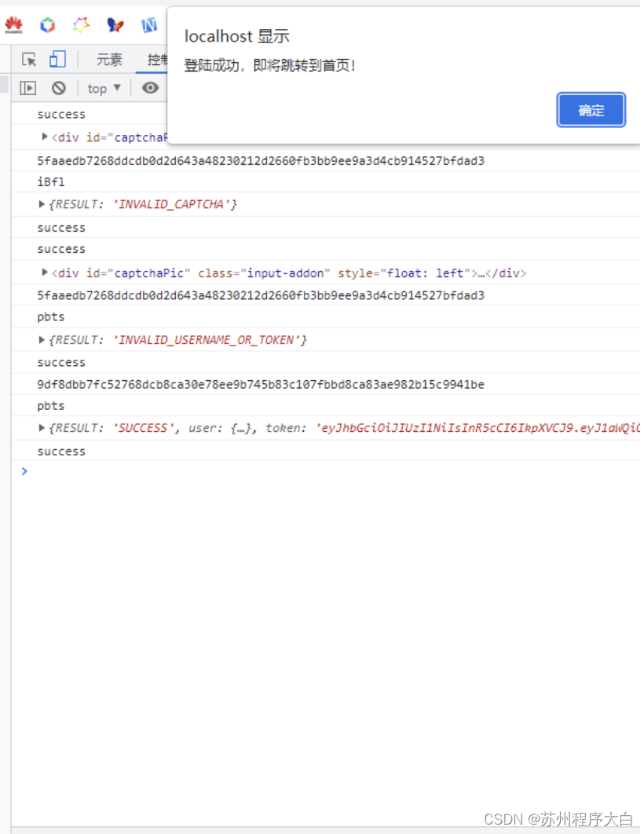Select the topmost success log line
Screen dimensions: 644x834
pos(61,115)
